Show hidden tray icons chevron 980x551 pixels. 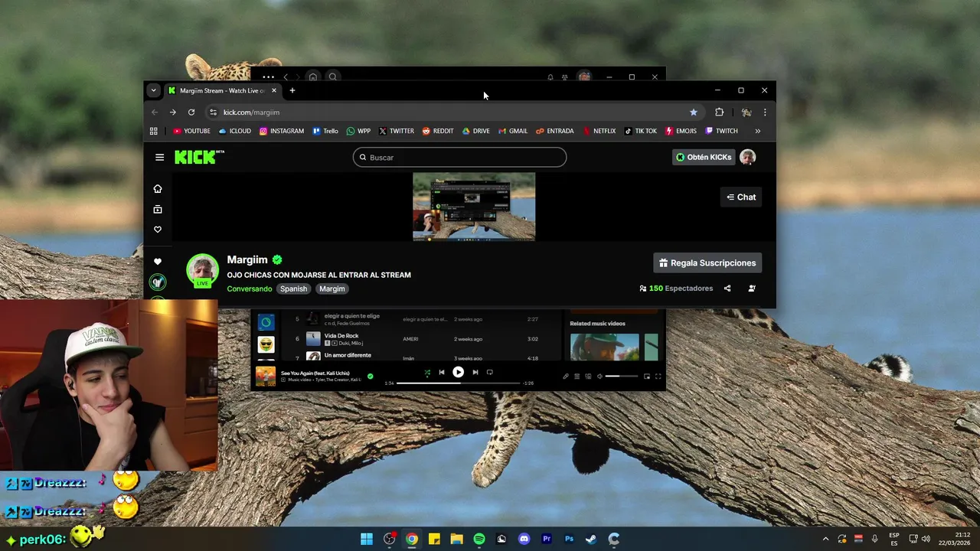coord(825,539)
